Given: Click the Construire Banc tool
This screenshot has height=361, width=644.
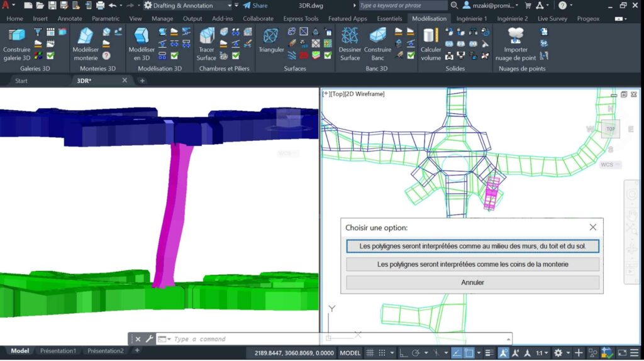Looking at the screenshot, I should tap(377, 45).
